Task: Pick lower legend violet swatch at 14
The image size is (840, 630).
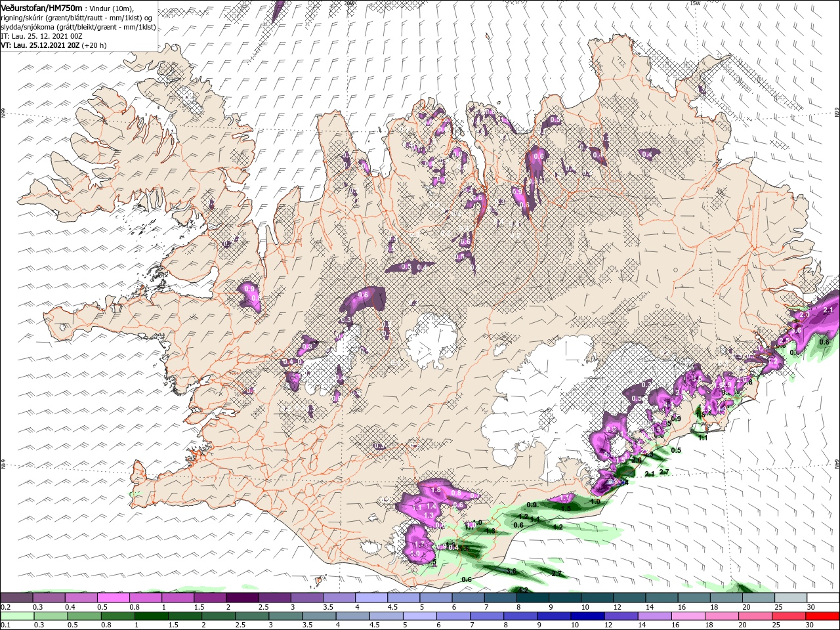Action: click(654, 616)
